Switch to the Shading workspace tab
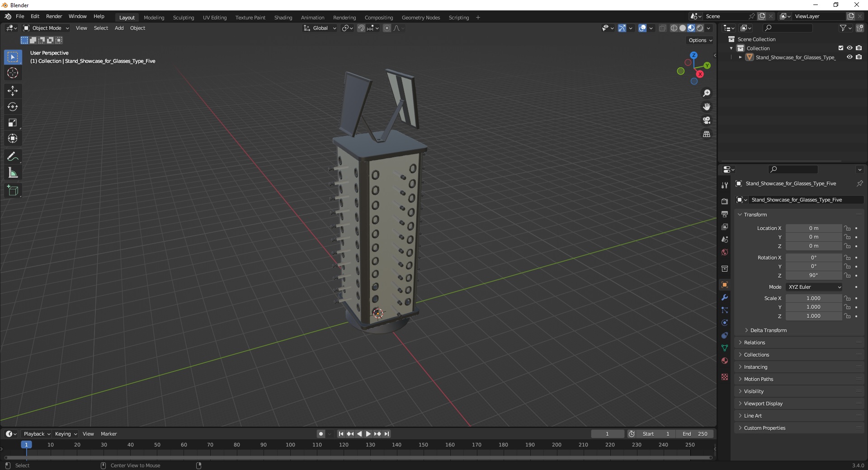 [283, 18]
